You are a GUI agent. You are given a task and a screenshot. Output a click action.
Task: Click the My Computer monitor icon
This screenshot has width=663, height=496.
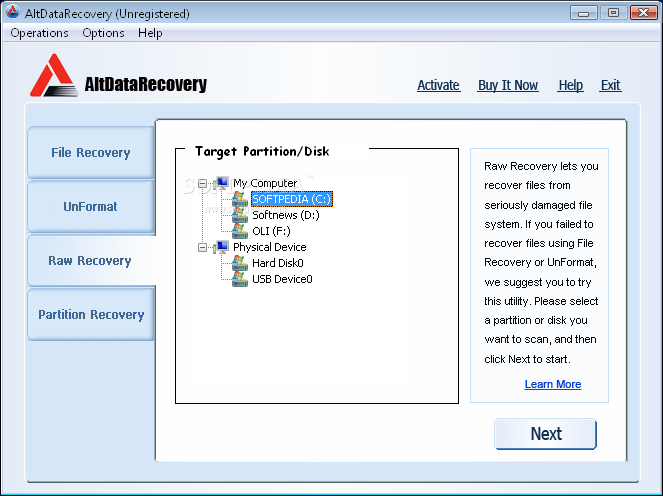point(221,183)
